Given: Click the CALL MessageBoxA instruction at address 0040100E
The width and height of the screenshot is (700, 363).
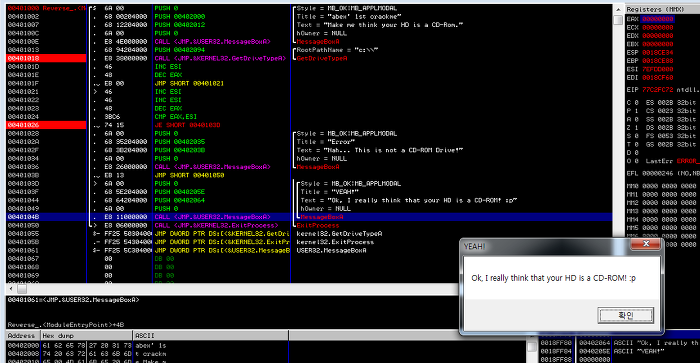Looking at the screenshot, I should coord(212,42).
